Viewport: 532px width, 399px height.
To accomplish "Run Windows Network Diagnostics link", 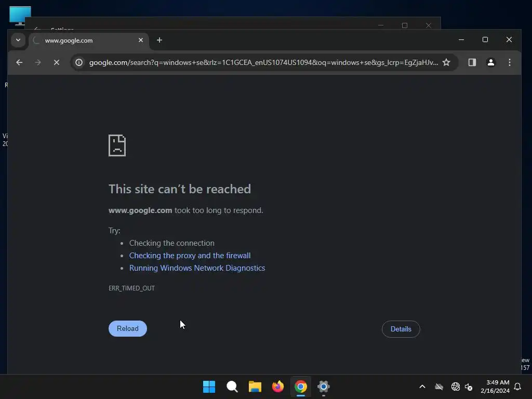I will pyautogui.click(x=197, y=268).
